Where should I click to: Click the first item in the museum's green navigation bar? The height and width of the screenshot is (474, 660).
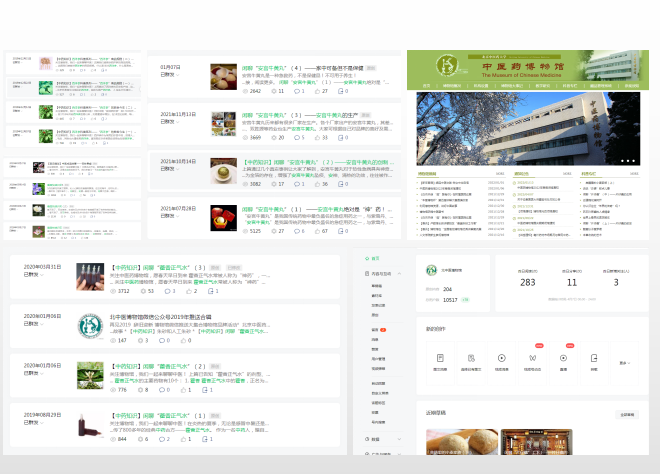click(425, 86)
